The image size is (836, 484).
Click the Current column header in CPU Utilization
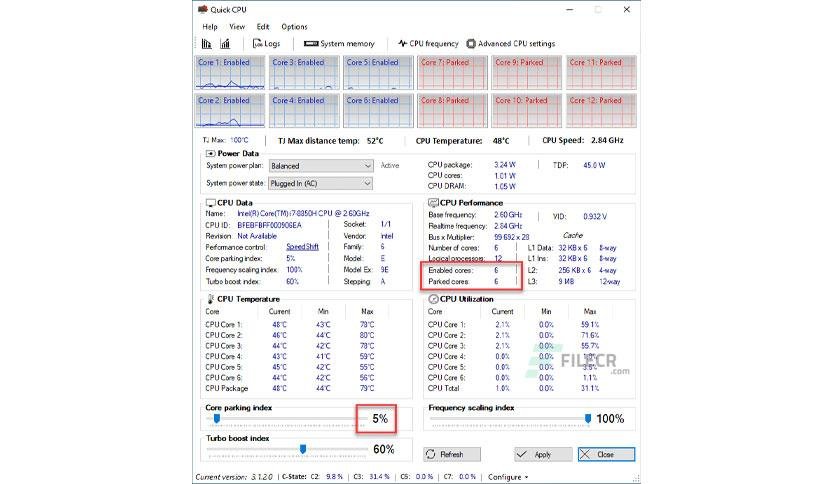tap(502, 311)
